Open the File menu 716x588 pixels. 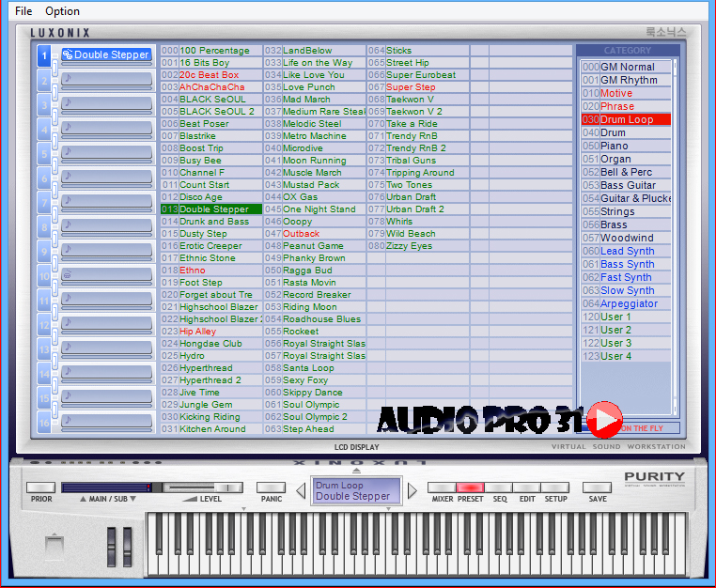(23, 11)
